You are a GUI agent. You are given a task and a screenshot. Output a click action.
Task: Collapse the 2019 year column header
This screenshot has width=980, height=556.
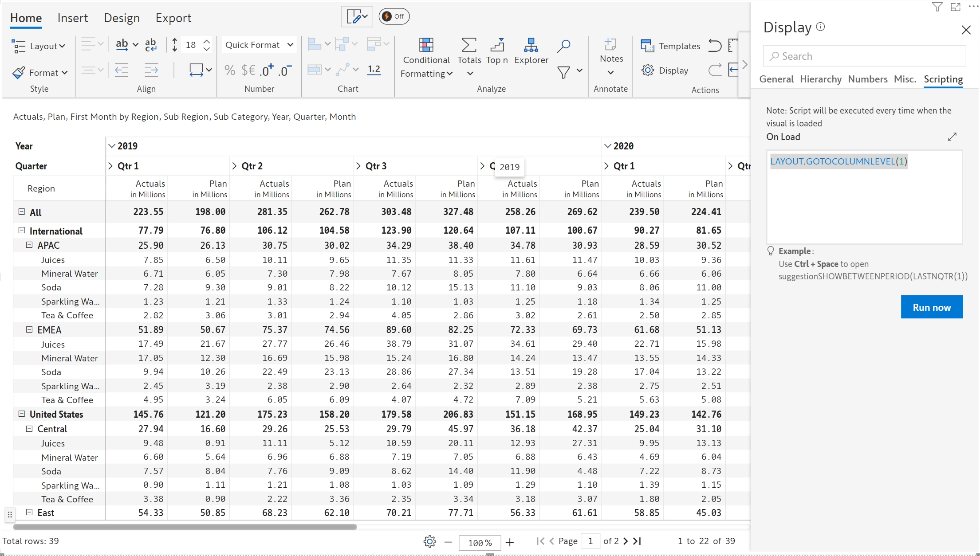click(112, 146)
